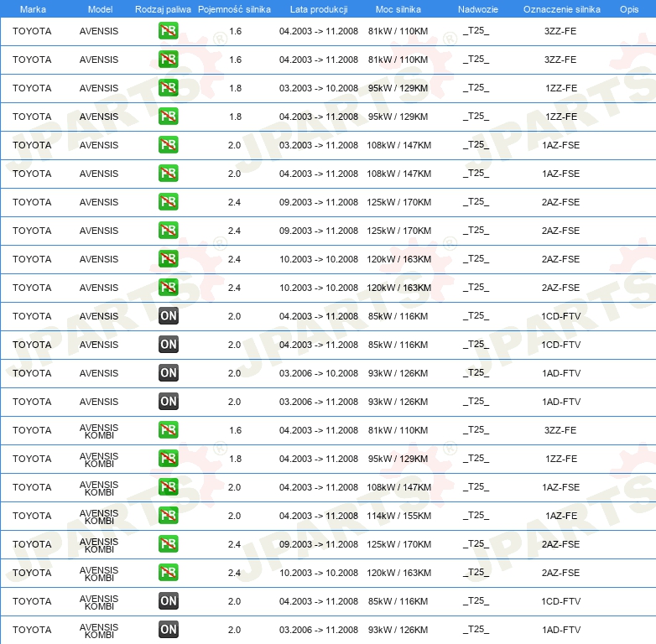This screenshot has width=656, height=644.
Task: Click diesel ON icon in 1AD-FTV 03.2006->10.2008 row
Action: (x=168, y=373)
